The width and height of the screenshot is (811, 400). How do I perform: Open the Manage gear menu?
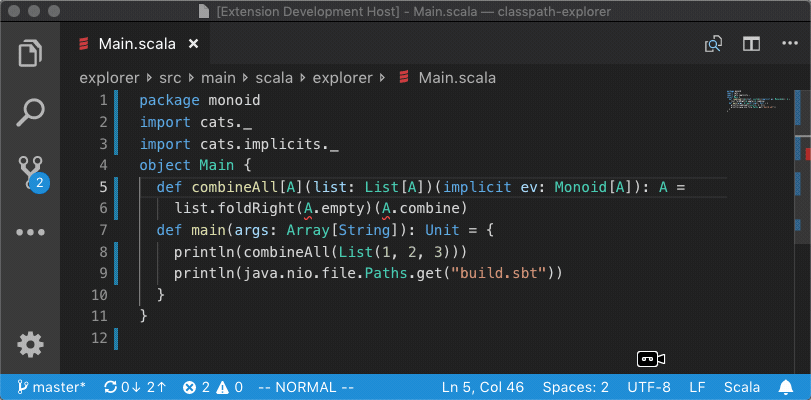(x=31, y=345)
